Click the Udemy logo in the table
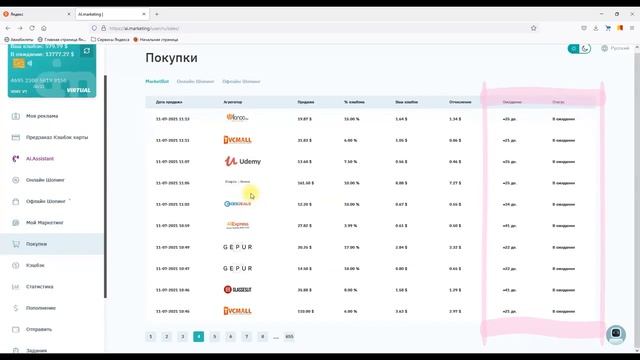Image resolution: width=640 pixels, height=360 pixels. click(x=242, y=161)
